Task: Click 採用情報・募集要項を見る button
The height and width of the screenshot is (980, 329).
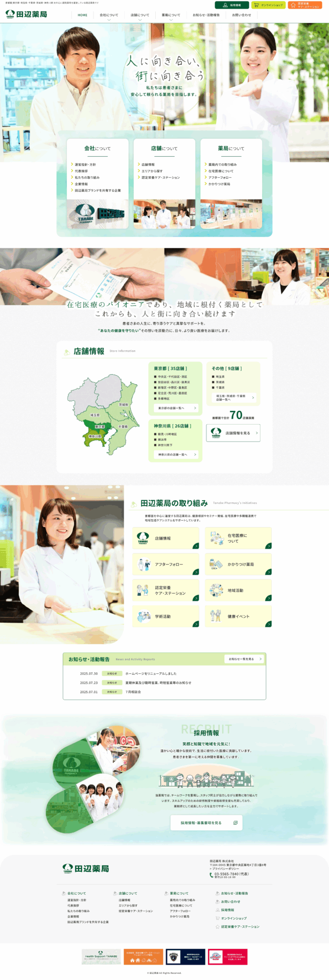Action: (x=206, y=822)
